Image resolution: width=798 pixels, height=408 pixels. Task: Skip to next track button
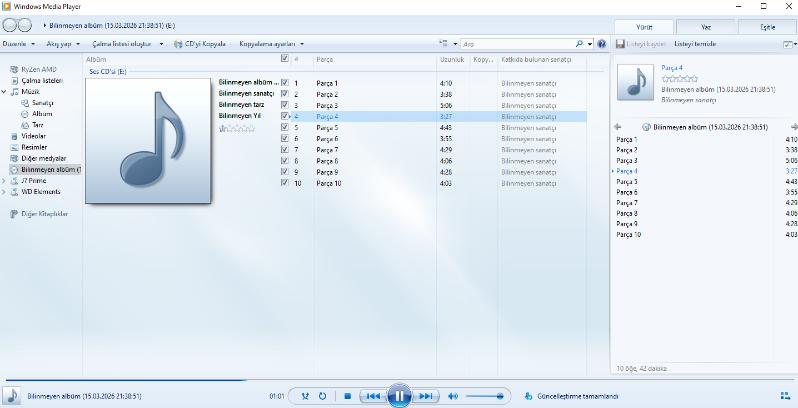[x=426, y=396]
